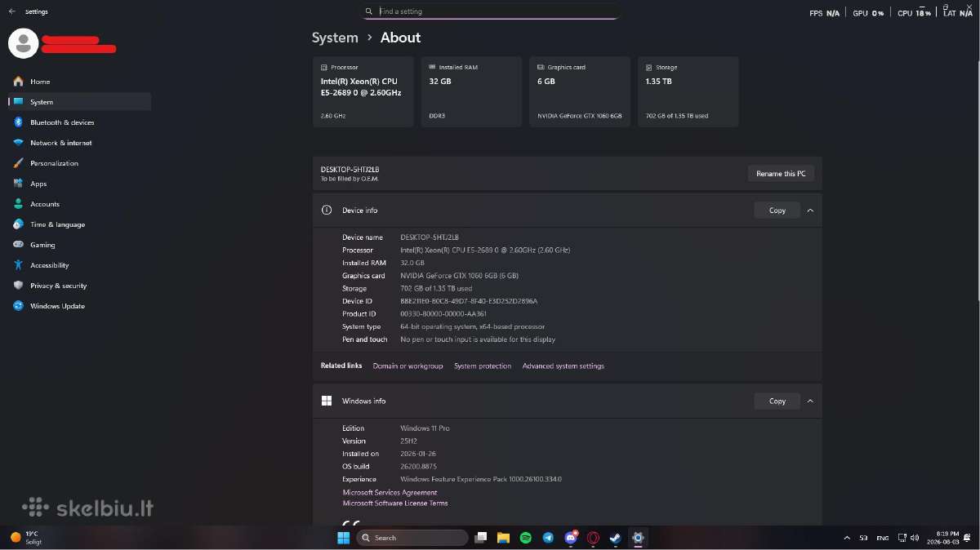Open Personalization settings
The width and height of the screenshot is (980, 550).
pos(79,163)
